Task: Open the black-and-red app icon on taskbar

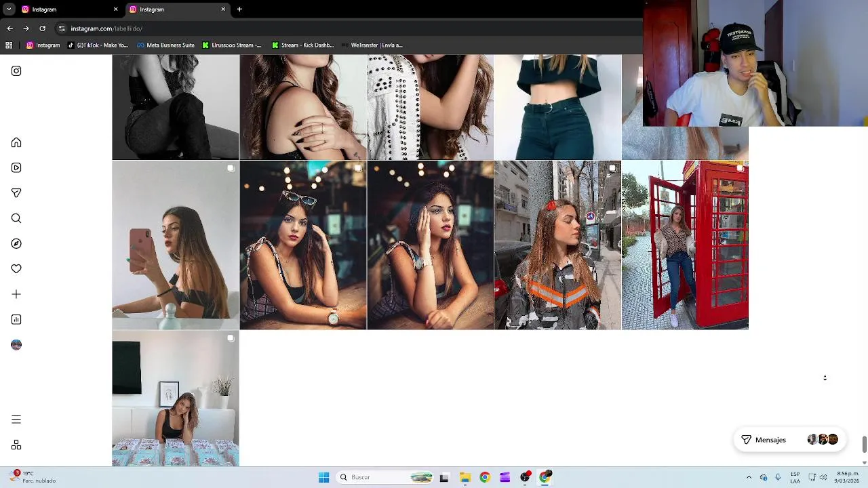Action: 525,477
